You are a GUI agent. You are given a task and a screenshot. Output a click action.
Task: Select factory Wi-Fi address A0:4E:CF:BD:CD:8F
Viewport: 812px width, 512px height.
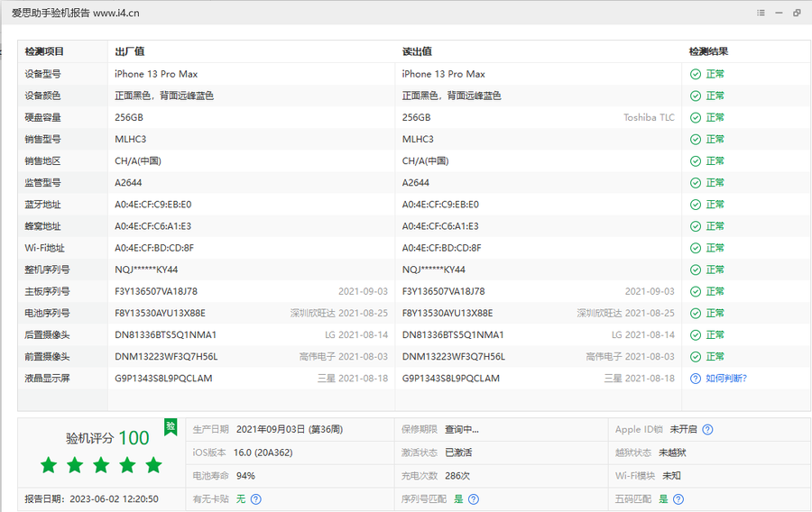click(x=154, y=248)
